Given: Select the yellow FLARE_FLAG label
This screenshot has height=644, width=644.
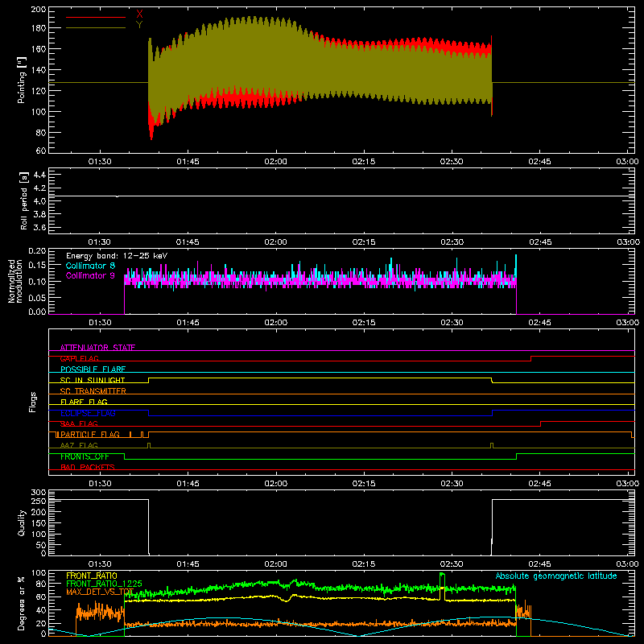Looking at the screenshot, I should [x=84, y=402].
